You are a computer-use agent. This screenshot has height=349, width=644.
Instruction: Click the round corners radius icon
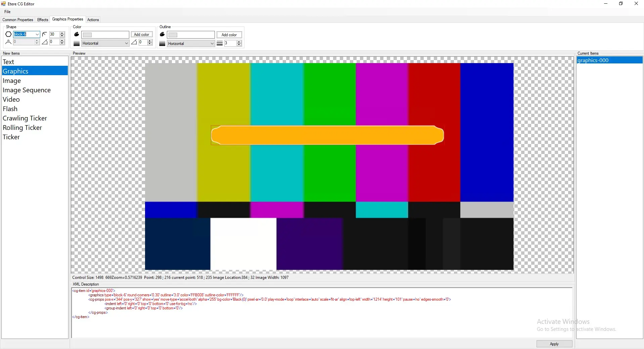[45, 34]
